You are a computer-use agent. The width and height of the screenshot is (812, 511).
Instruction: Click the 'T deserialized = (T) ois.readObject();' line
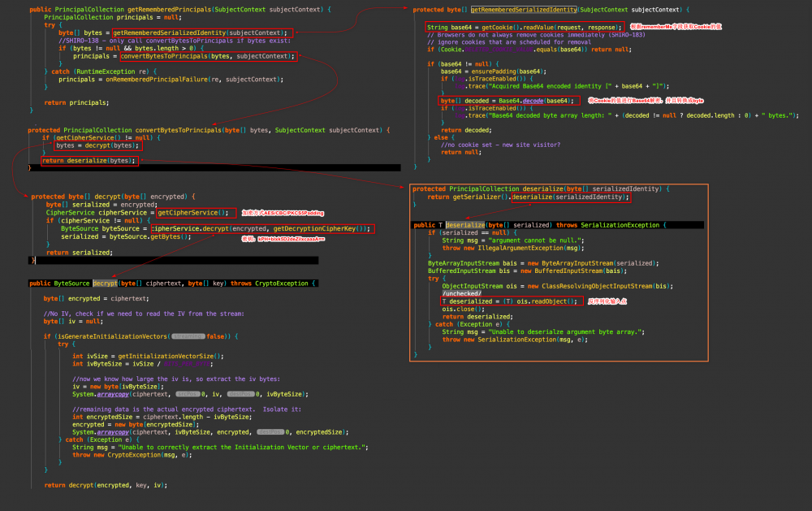[510, 301]
